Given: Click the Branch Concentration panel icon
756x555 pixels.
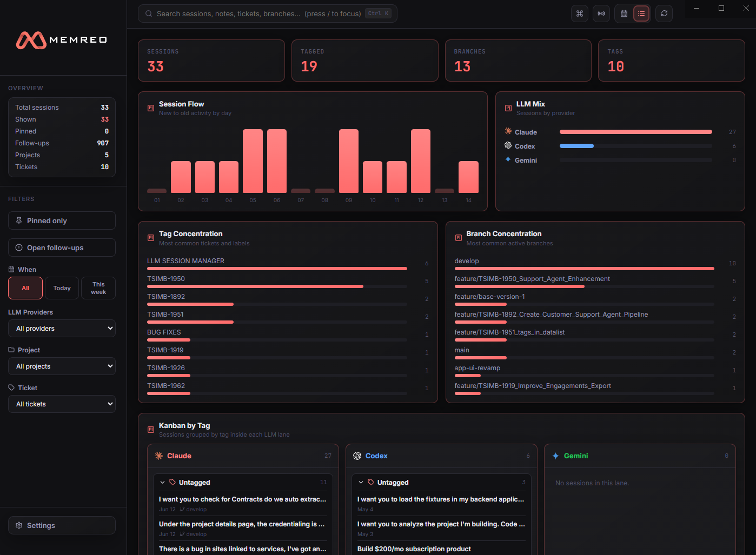Looking at the screenshot, I should (459, 238).
